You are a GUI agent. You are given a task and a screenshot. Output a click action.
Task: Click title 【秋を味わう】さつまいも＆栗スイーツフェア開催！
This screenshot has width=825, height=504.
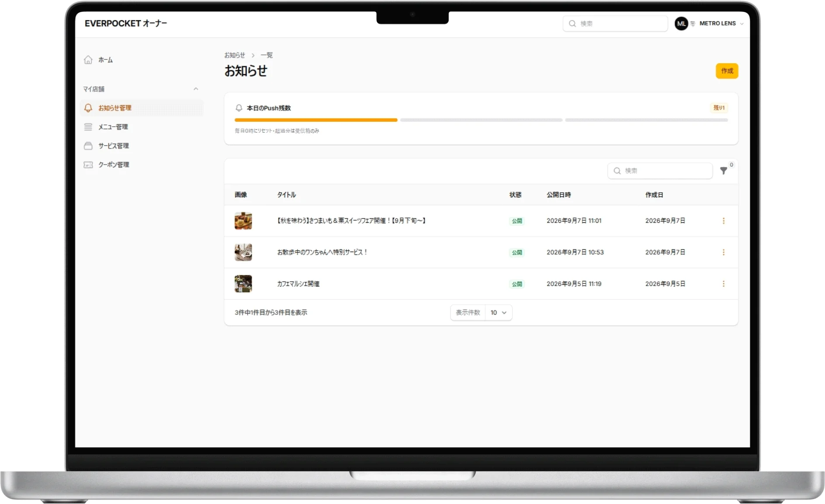tap(352, 221)
